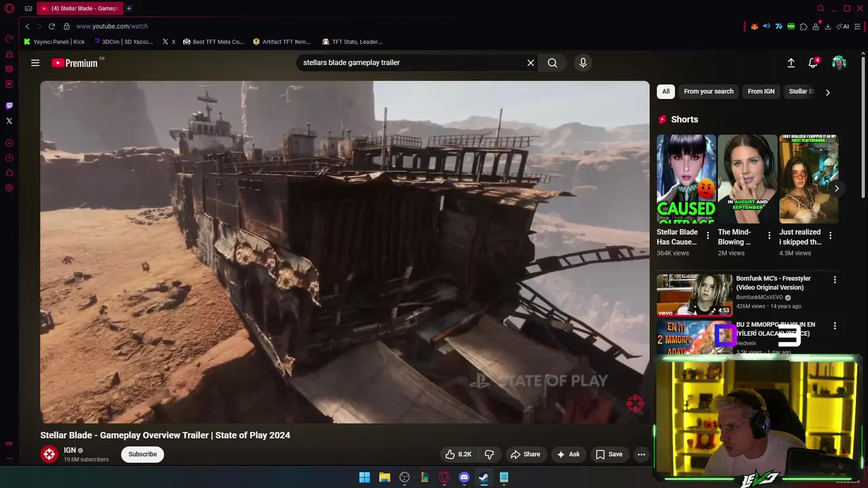Image resolution: width=868 pixels, height=488 pixels.
Task: Go back to the previous page
Action: 27,26
